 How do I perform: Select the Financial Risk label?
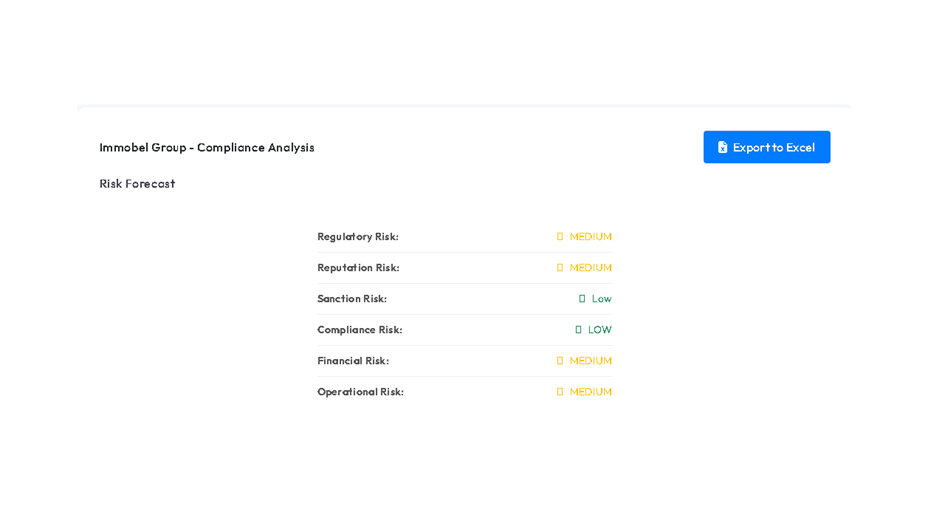pos(353,361)
